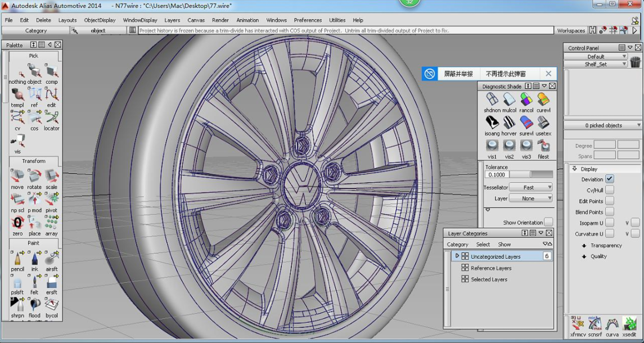This screenshot has height=343, width=644.
Task: Activate the p mod tool
Action: [34, 202]
